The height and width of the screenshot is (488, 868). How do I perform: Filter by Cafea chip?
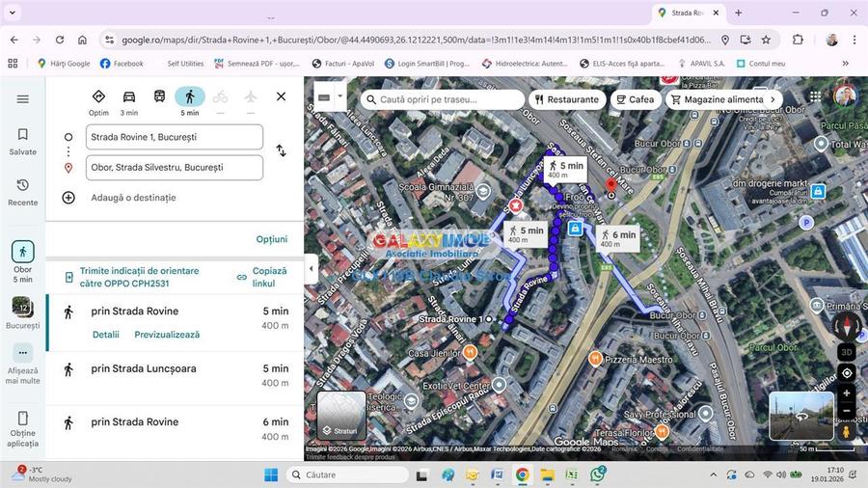[636, 99]
